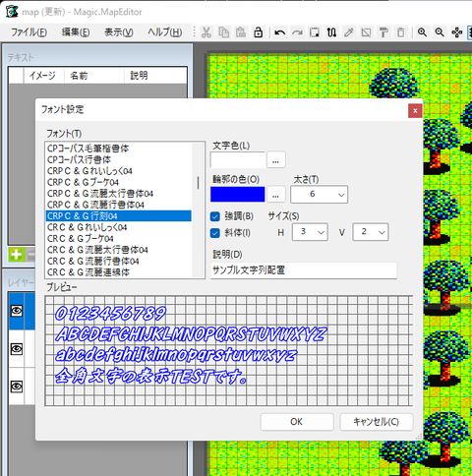This screenshot has width=472, height=476.
Task: Toggle visibility eye of the third layer
Action: pyautogui.click(x=17, y=387)
